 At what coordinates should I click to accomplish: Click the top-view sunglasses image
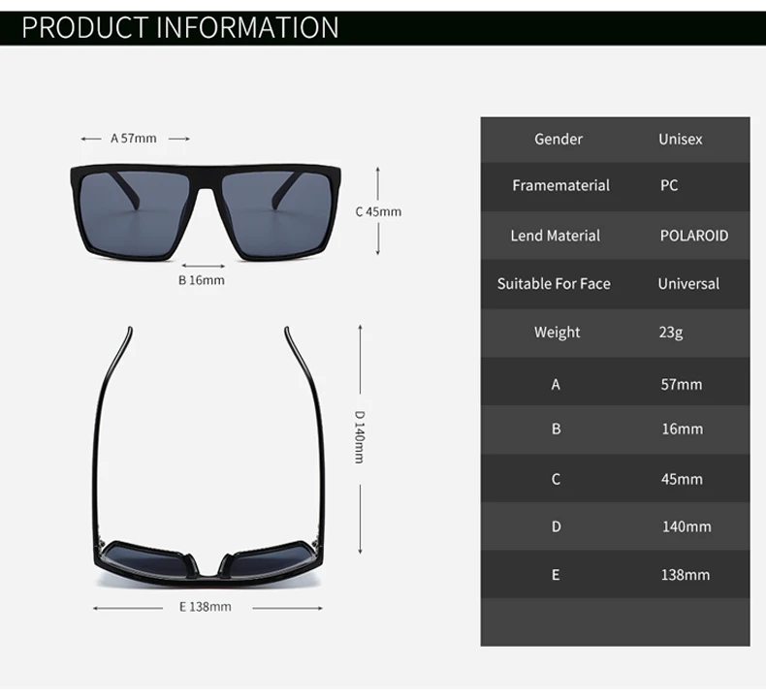(207, 457)
